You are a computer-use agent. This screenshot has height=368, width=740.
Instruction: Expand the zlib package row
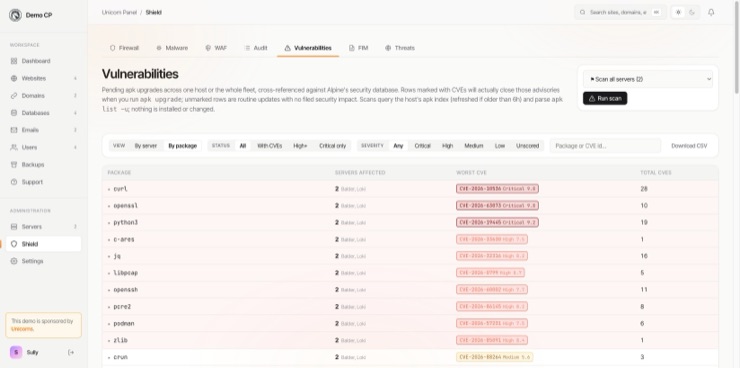[x=410, y=340]
